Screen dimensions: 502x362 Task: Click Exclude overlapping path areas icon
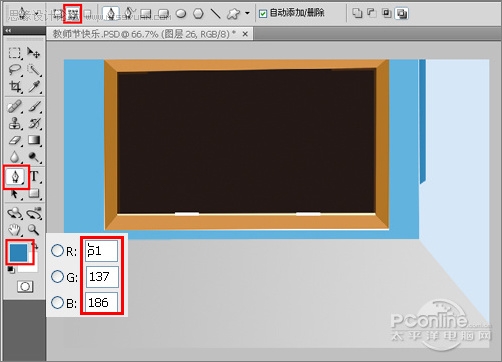point(402,13)
